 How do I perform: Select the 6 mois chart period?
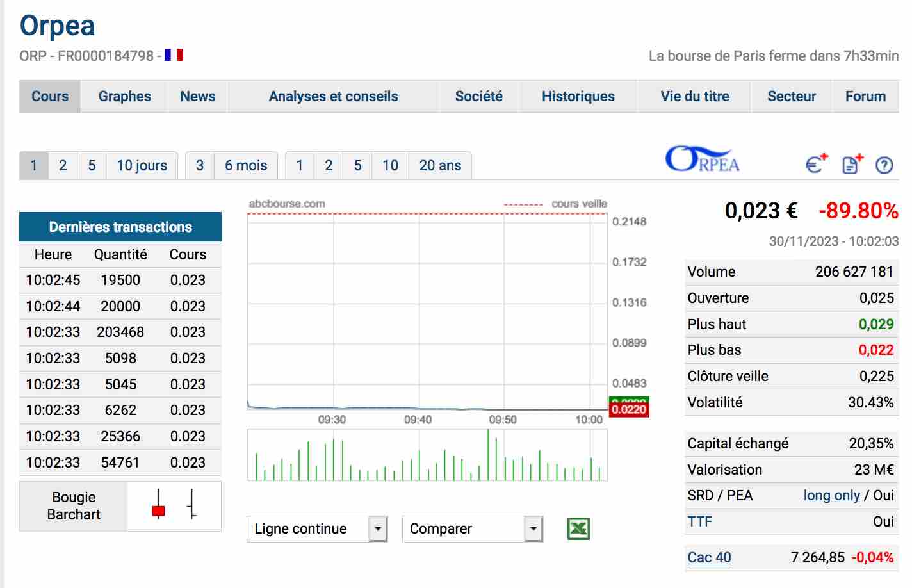coord(246,165)
